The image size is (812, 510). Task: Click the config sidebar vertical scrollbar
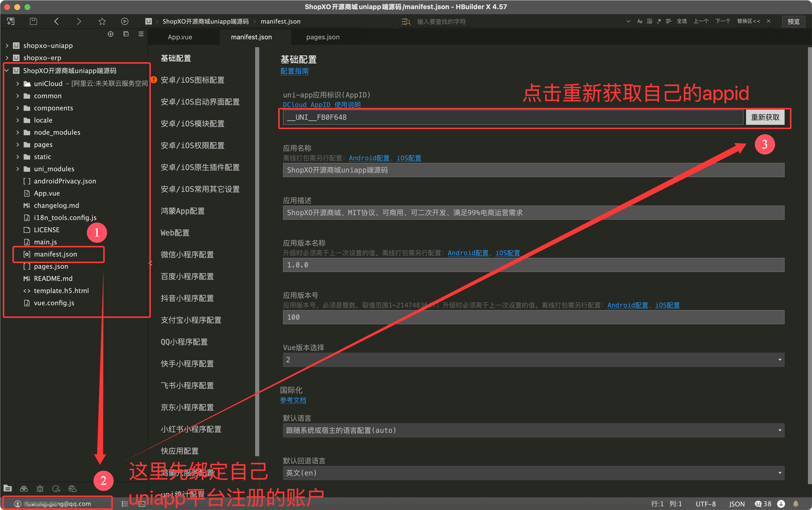tap(257, 252)
